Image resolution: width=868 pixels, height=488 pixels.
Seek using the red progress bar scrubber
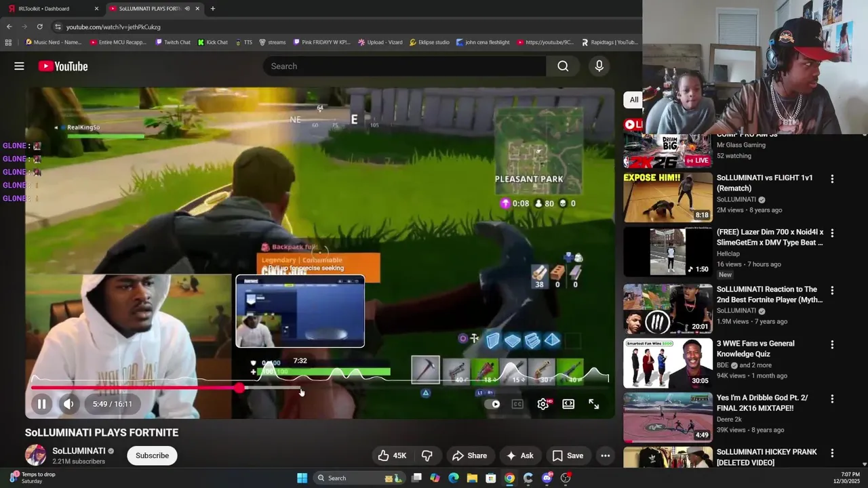tap(239, 388)
